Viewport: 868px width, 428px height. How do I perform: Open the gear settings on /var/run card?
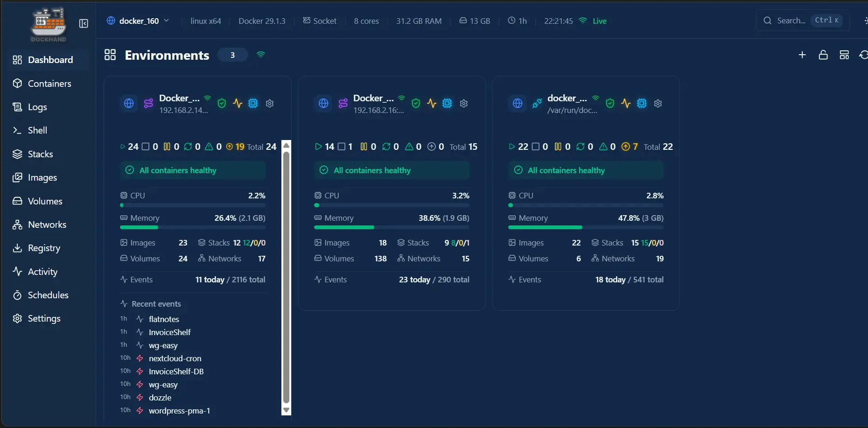[x=658, y=103]
